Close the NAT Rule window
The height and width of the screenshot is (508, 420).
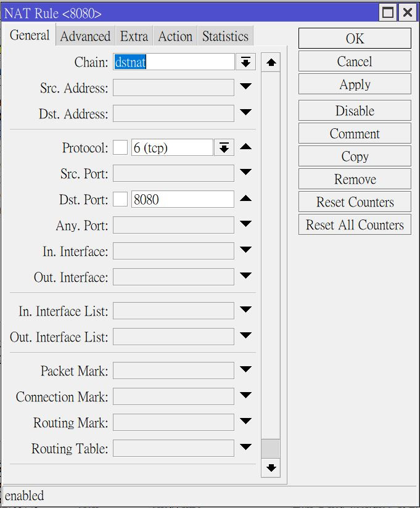(x=408, y=12)
